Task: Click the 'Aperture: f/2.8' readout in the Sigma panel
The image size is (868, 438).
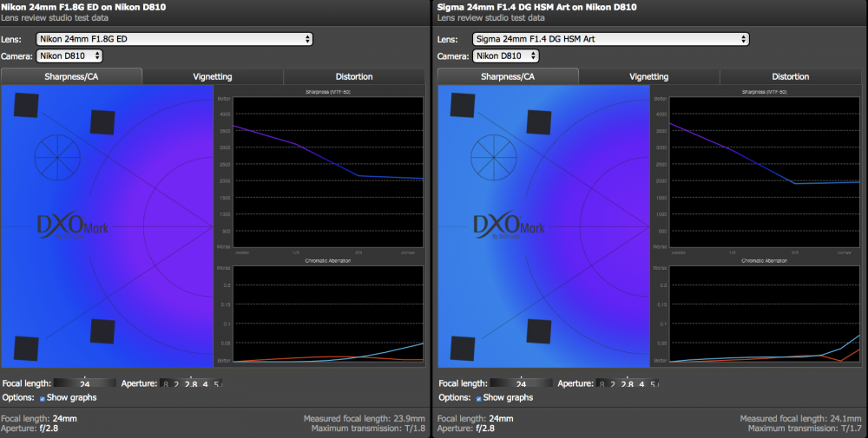Action: point(465,428)
